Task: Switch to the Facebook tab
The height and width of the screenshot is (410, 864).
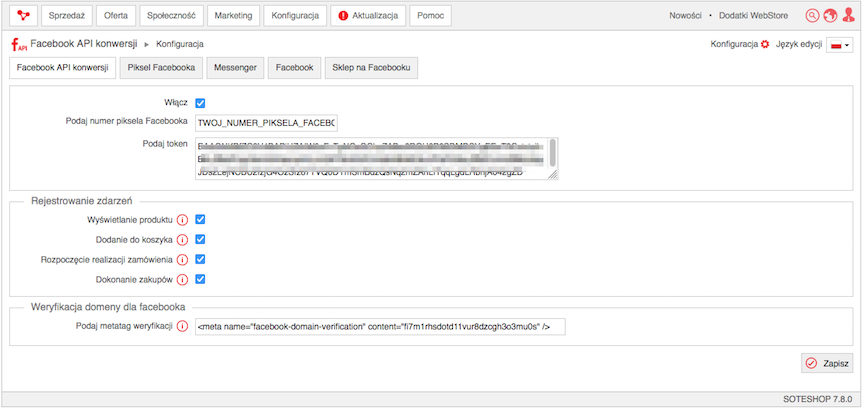Action: tap(294, 68)
